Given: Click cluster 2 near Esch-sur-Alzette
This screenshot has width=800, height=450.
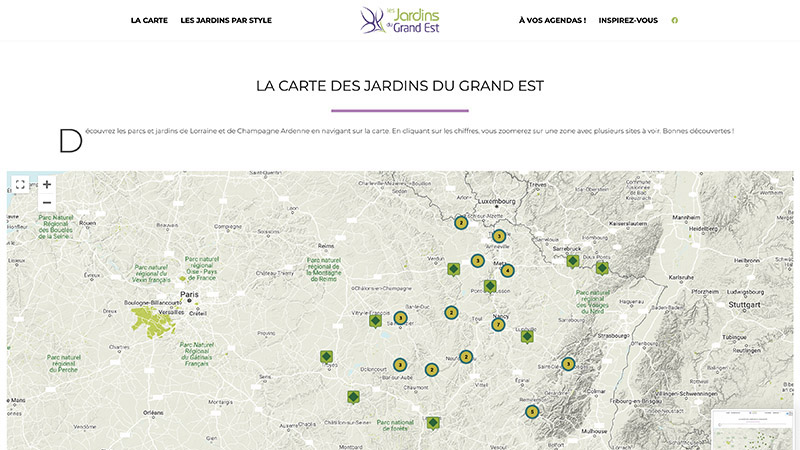Looking at the screenshot, I should pyautogui.click(x=461, y=223).
